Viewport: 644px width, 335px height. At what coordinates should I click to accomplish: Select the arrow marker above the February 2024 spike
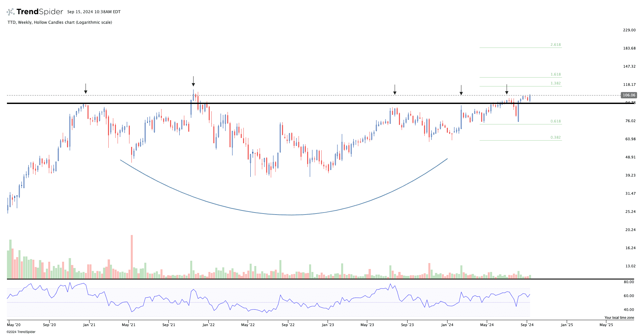tap(461, 90)
